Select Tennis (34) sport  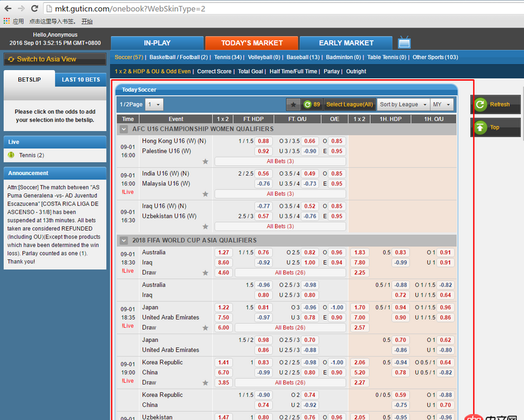pyautogui.click(x=228, y=57)
